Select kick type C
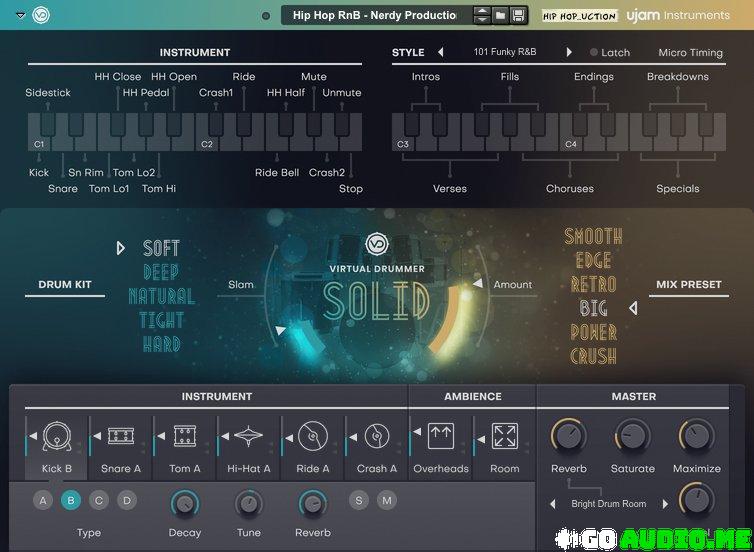Image resolution: width=754 pixels, height=552 pixels. click(x=99, y=501)
